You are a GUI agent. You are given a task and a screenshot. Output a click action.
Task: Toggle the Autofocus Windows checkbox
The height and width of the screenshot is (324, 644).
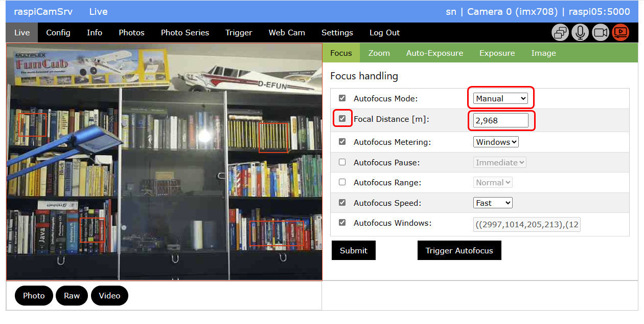tap(342, 223)
